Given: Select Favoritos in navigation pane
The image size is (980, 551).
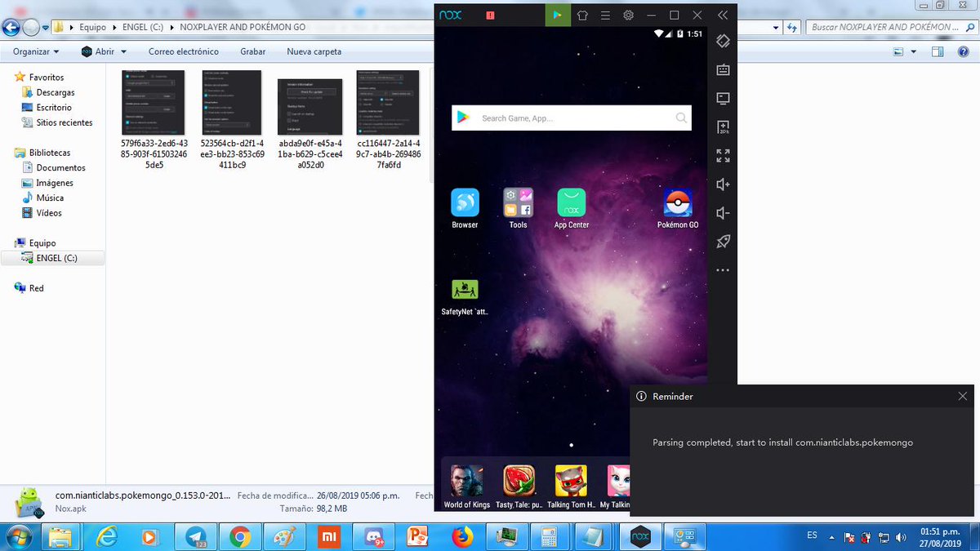Looking at the screenshot, I should click(x=47, y=78).
